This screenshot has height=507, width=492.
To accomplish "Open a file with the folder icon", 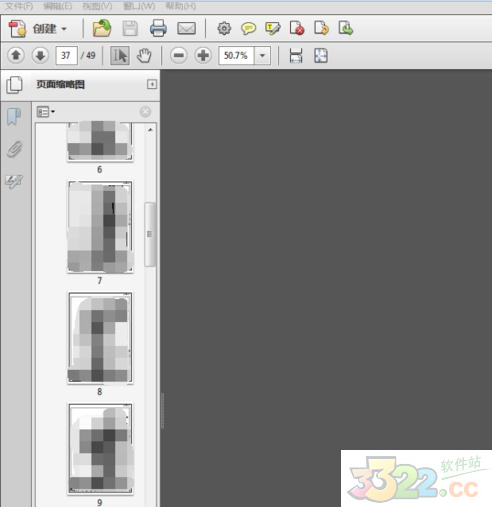I will tap(102, 28).
